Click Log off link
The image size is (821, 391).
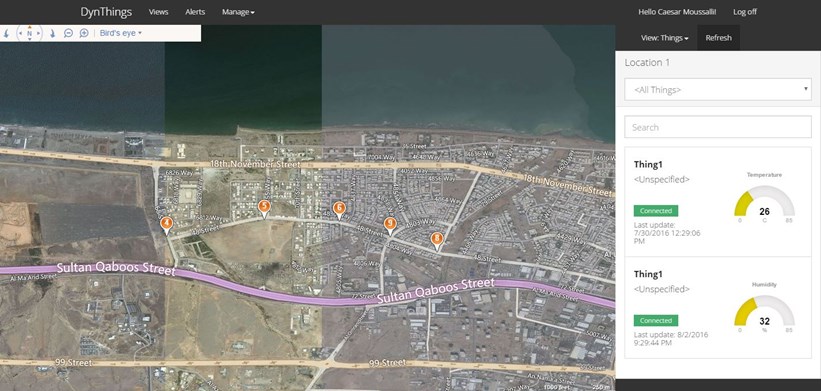click(x=745, y=12)
